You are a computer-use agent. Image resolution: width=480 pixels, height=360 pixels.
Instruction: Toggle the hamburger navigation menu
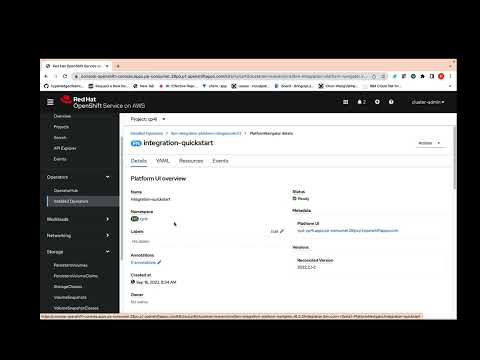[50, 102]
